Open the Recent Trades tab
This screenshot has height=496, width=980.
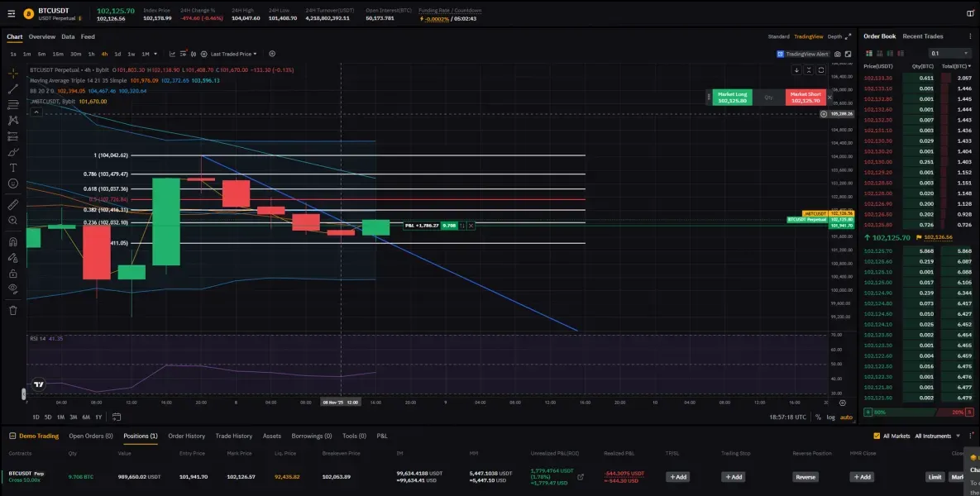[922, 36]
